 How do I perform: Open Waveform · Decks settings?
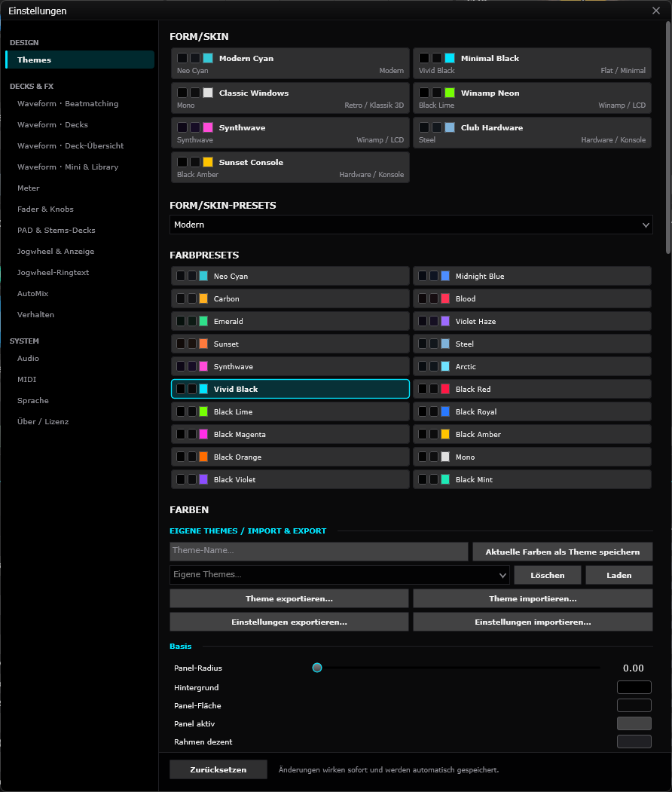point(80,125)
